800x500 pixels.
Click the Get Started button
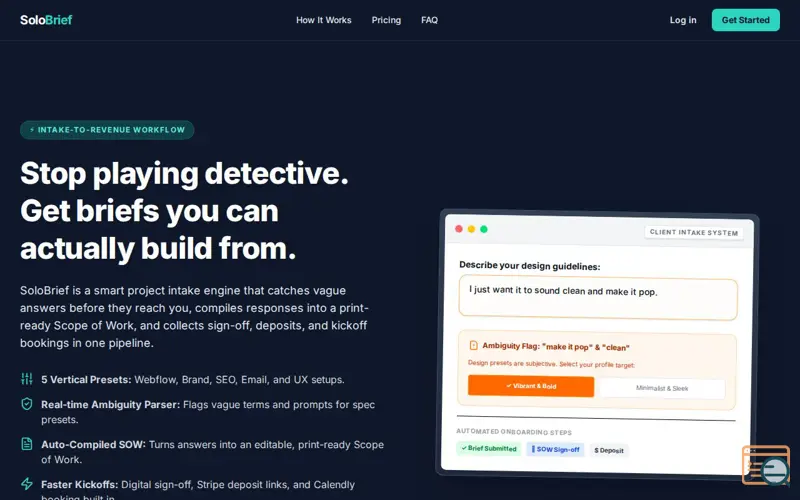point(745,20)
